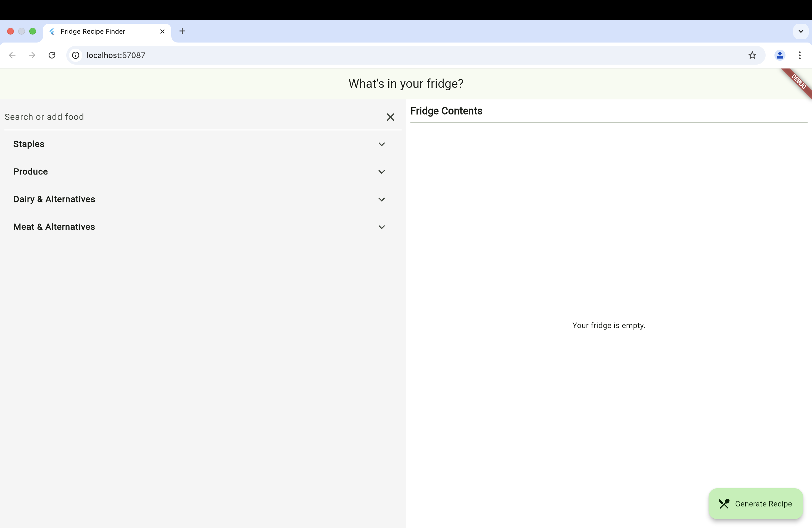Open a new browser tab
This screenshot has height=528, width=812.
[182, 31]
